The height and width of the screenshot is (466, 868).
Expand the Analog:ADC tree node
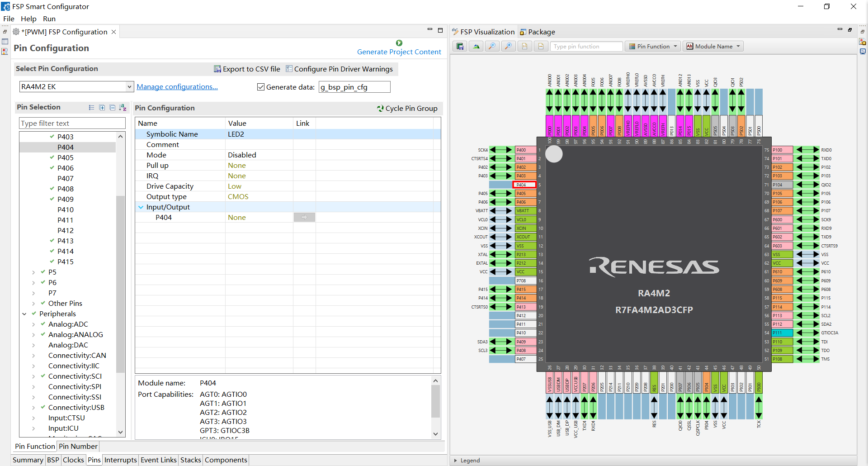click(x=33, y=324)
